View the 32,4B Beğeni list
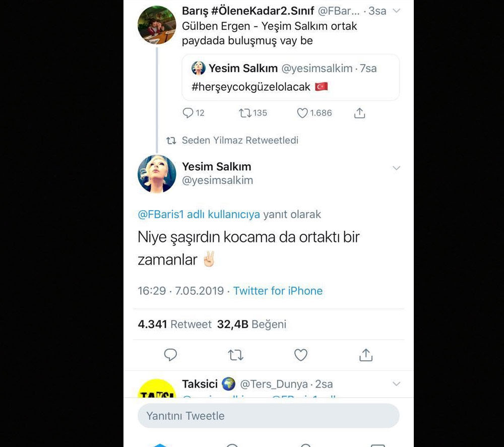This screenshot has width=504, height=447. 251,325
